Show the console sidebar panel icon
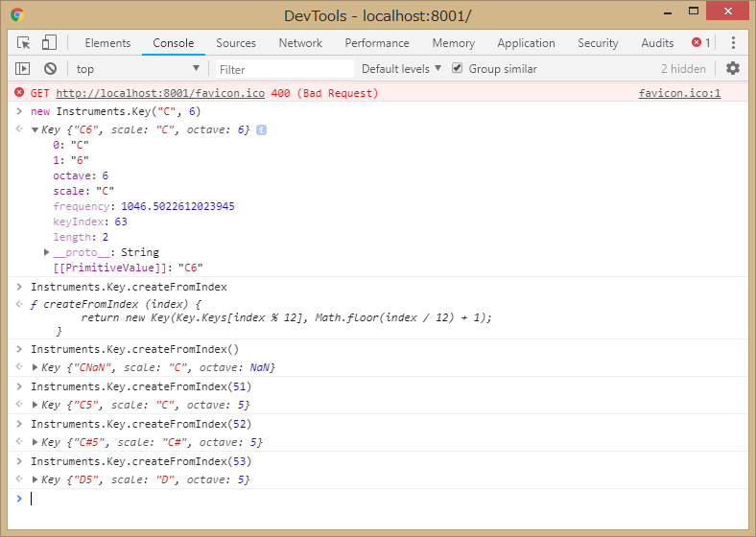 [23, 69]
